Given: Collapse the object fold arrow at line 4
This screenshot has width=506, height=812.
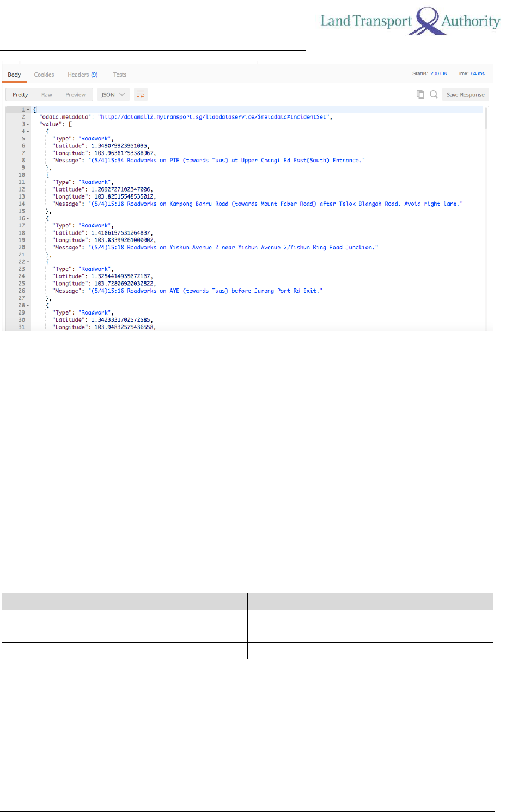Looking at the screenshot, I should pyautogui.click(x=28, y=132).
